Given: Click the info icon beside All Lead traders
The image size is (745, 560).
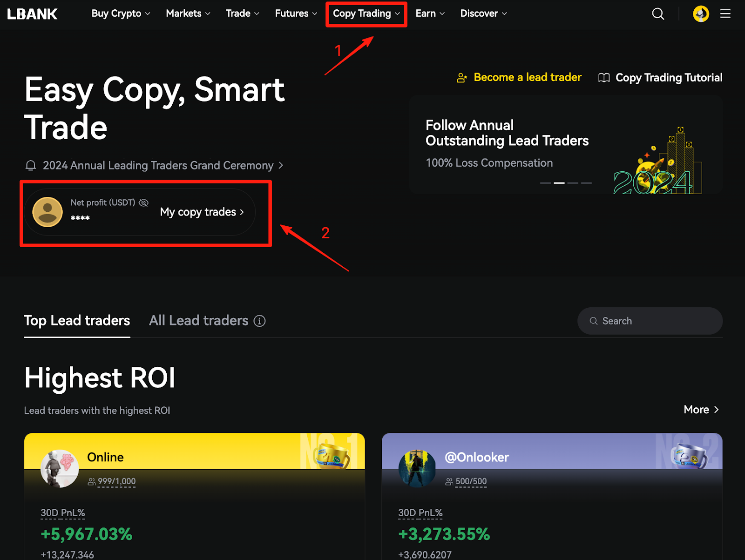Looking at the screenshot, I should coord(259,321).
